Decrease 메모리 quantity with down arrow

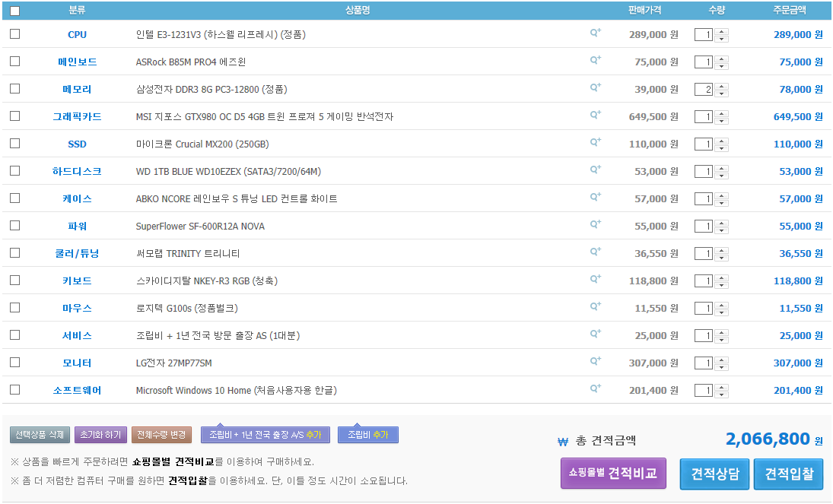(721, 93)
